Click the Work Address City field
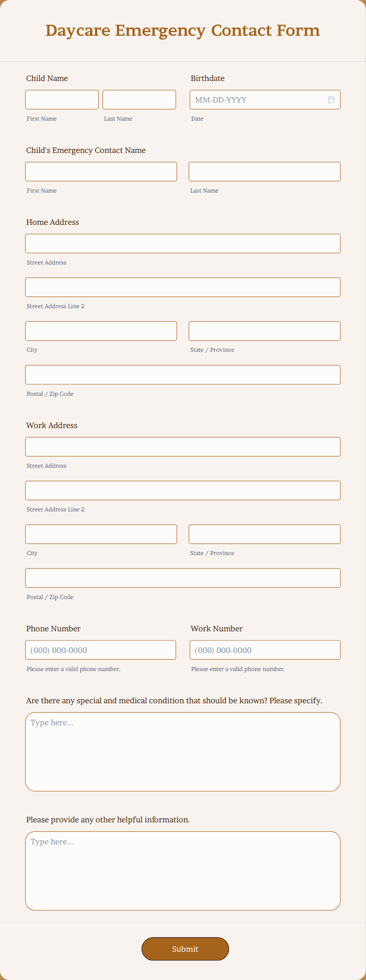 [x=101, y=534]
